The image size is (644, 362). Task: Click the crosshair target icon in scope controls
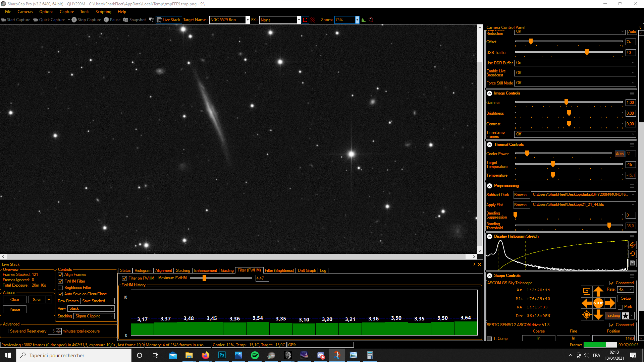pyautogui.click(x=587, y=315)
